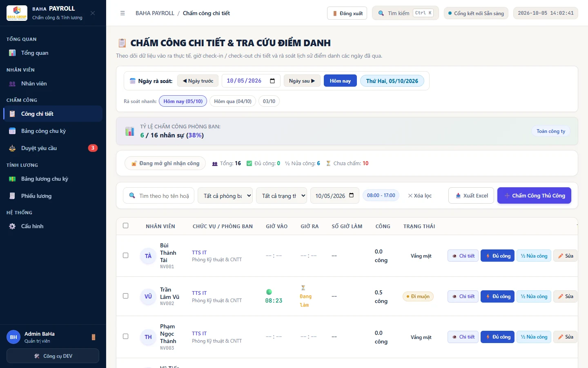This screenshot has width=588, height=368.
Task: Click the Toàn công ty pill
Action: point(551,131)
